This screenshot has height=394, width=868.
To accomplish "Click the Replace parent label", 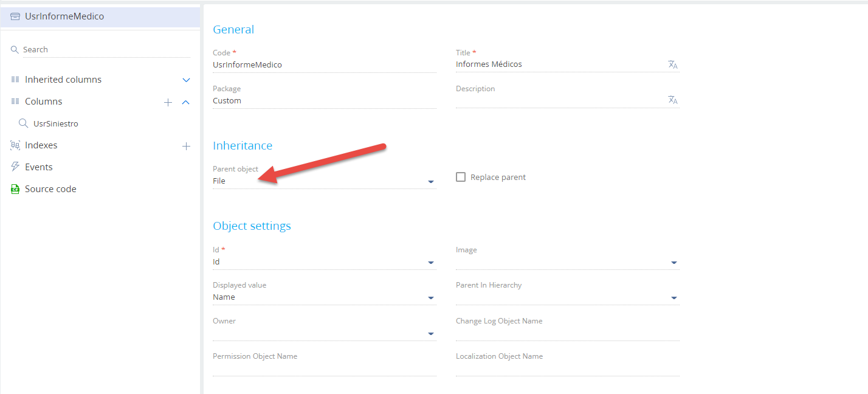I will [498, 178].
